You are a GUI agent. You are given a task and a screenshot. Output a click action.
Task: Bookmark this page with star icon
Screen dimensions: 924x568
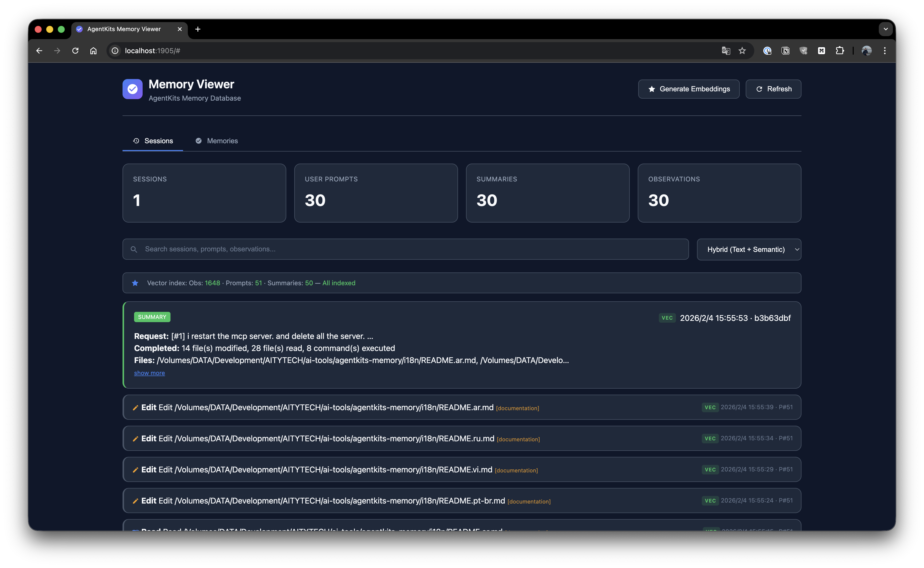(x=742, y=51)
